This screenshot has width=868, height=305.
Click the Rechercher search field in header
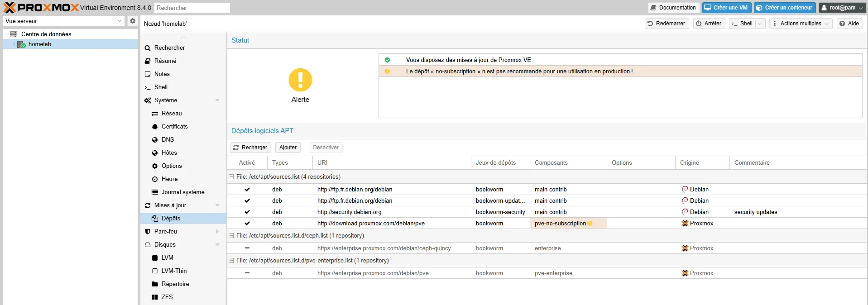click(x=192, y=8)
